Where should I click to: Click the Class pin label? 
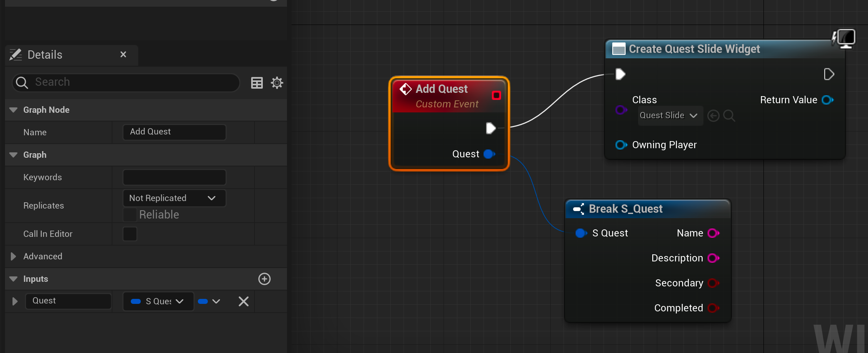coord(644,100)
